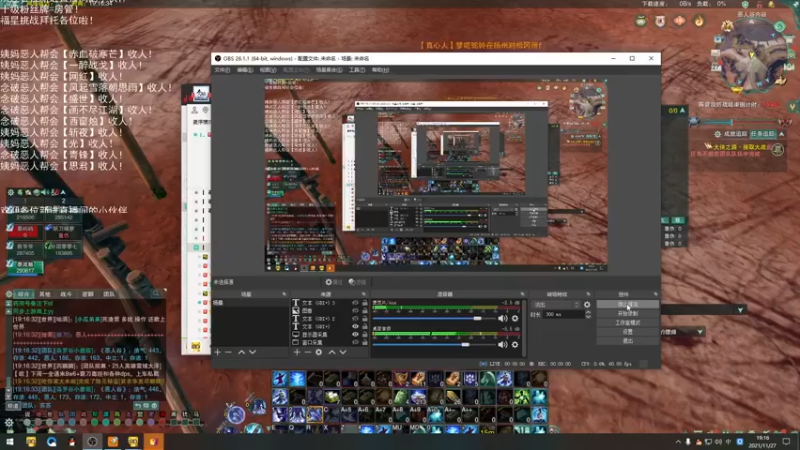The height and width of the screenshot is (450, 800).
Task: Move source up in Sources panel
Action: pyautogui.click(x=332, y=352)
